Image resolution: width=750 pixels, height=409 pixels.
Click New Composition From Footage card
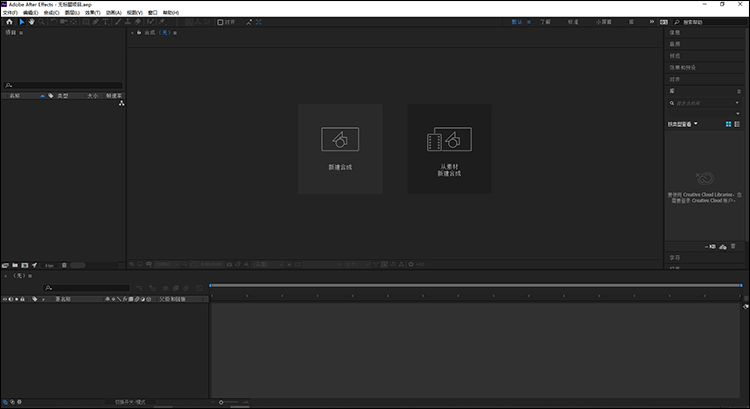coord(449,149)
